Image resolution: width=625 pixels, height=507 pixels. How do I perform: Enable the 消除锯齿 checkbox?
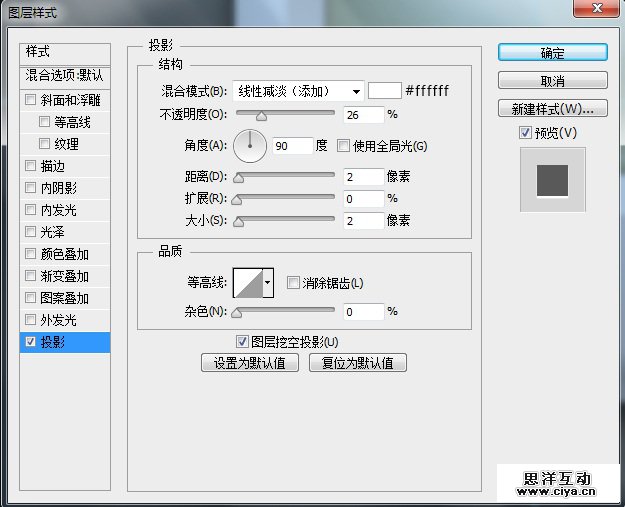293,283
